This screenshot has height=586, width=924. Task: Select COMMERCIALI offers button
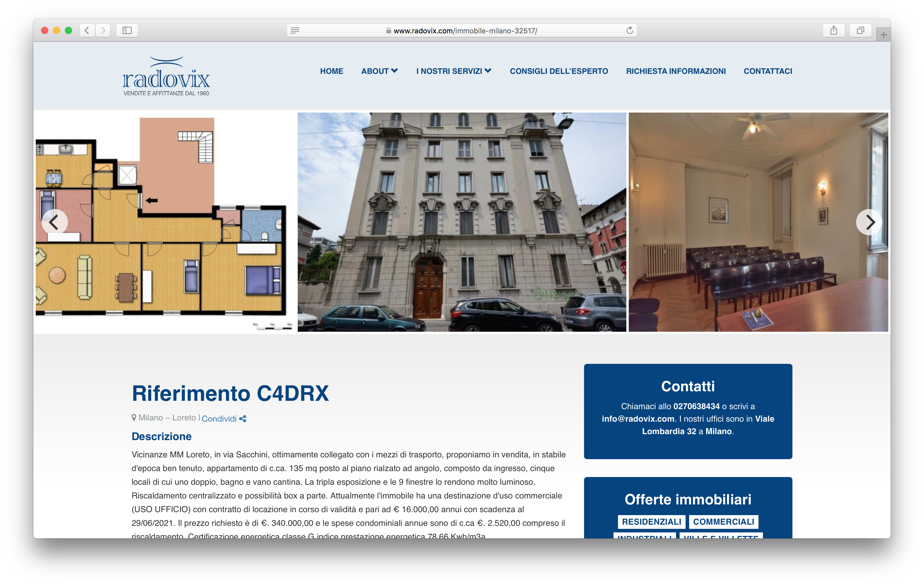tap(723, 521)
